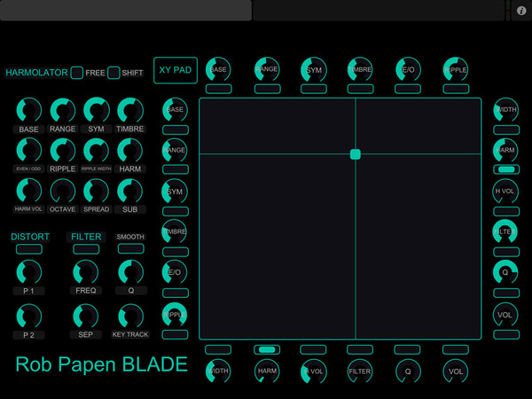
Task: Toggle pad under WIDTH knob right of XY pad
Action: tap(506, 129)
